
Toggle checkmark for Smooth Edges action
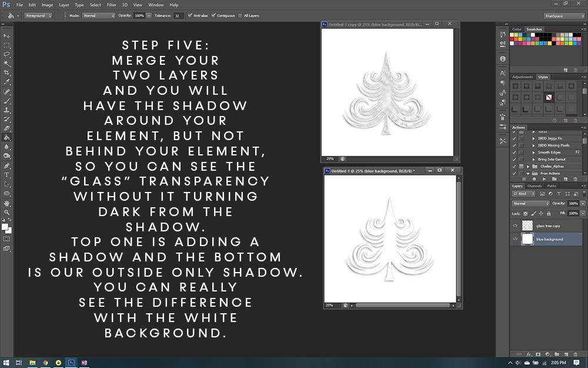pos(514,152)
